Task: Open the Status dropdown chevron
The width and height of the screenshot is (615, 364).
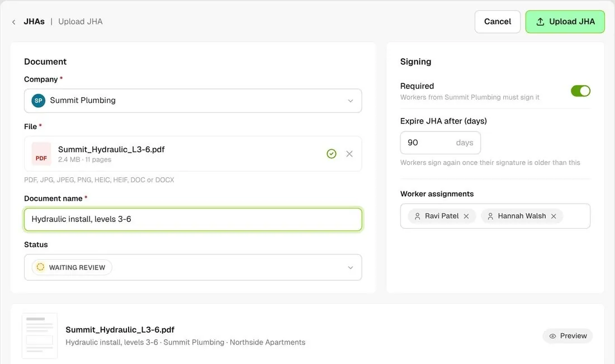Action: point(350,267)
